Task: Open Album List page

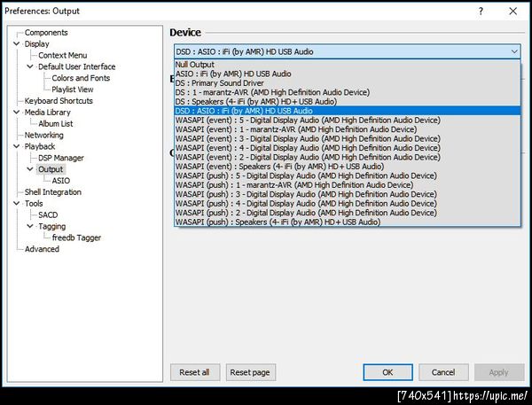Action: 55,123
